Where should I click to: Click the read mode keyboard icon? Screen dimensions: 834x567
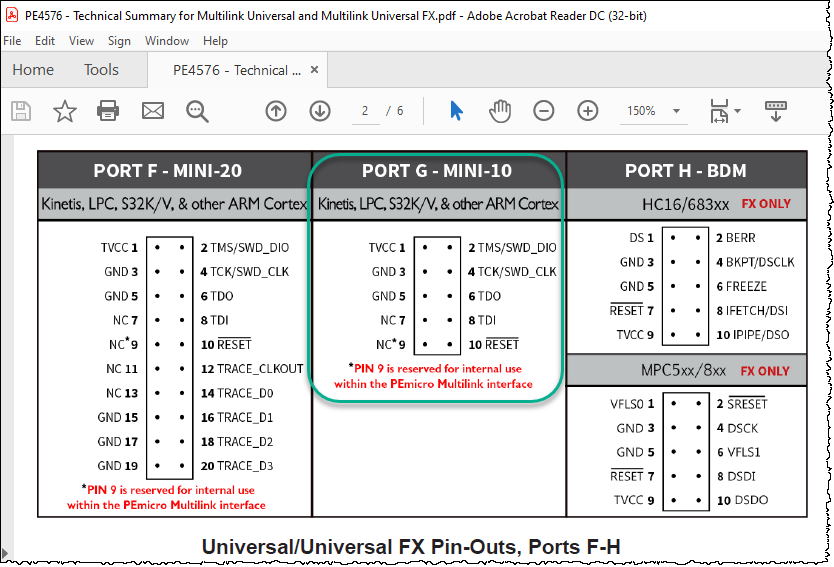[775, 111]
